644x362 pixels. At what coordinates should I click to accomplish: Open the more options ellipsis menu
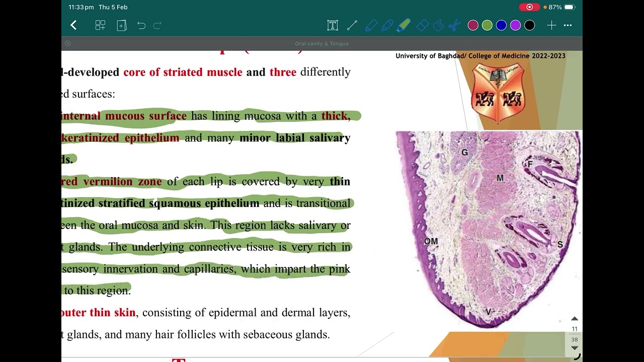[x=568, y=25]
